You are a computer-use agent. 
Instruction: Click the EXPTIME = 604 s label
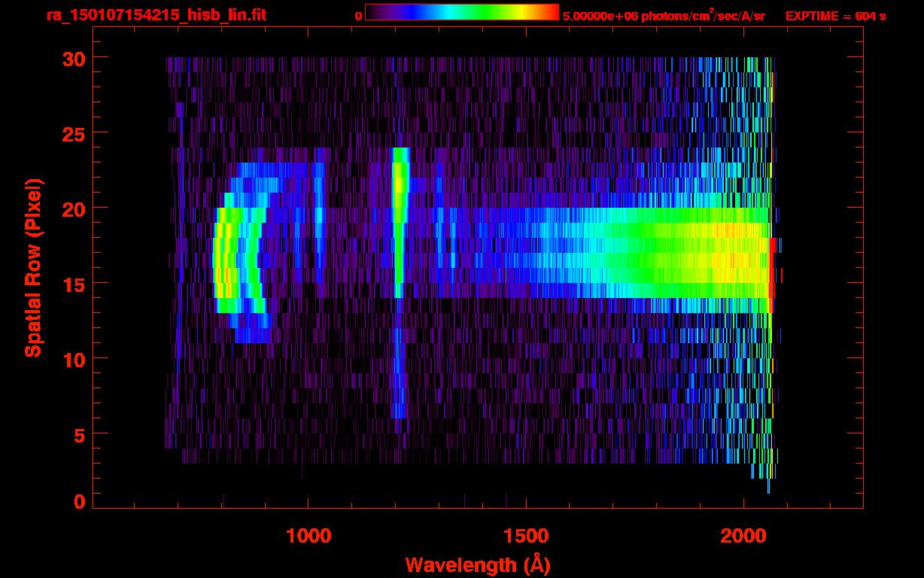click(x=835, y=16)
